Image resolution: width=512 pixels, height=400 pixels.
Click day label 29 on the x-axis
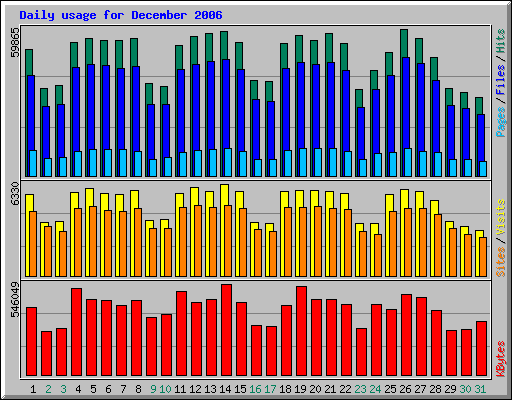450,389
